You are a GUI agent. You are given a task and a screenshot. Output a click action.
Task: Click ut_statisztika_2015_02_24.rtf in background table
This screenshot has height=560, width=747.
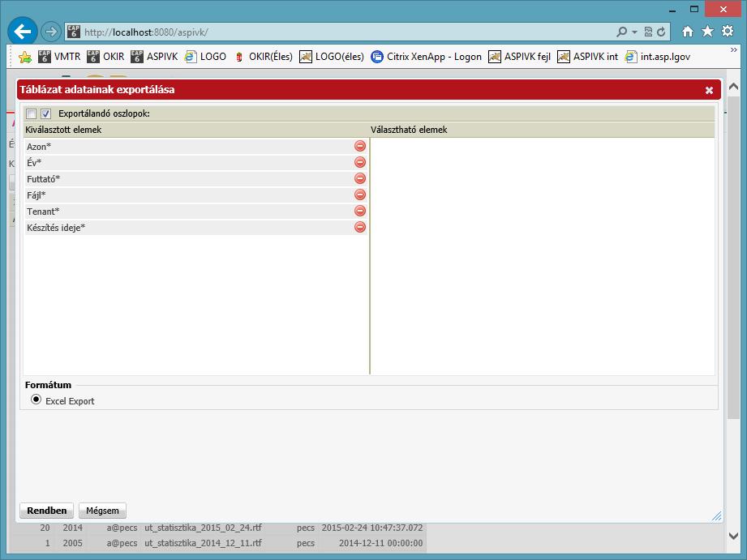pos(203,528)
